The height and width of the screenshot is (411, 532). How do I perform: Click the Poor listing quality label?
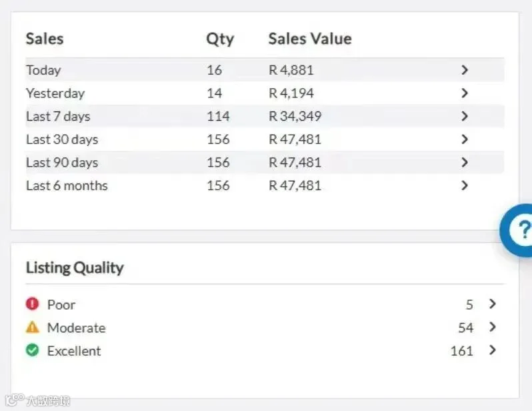(x=61, y=305)
